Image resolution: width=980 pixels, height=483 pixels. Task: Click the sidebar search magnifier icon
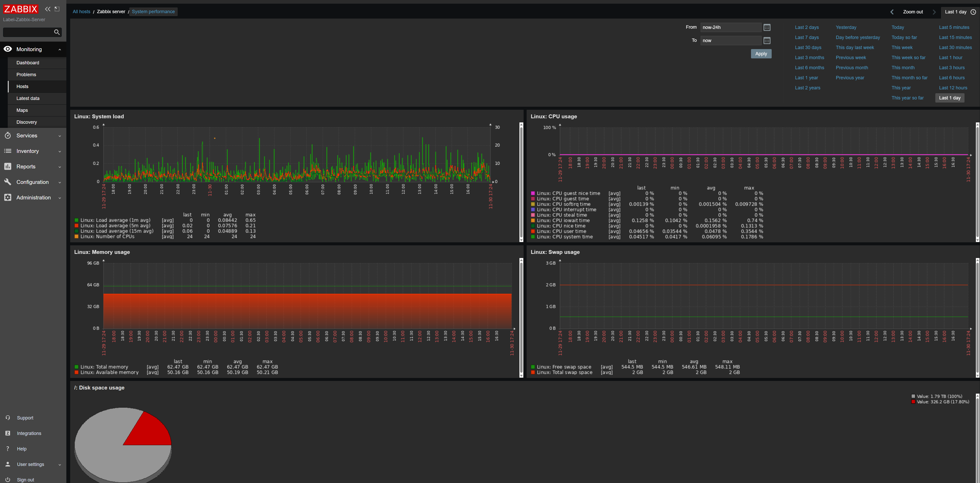pyautogui.click(x=57, y=32)
